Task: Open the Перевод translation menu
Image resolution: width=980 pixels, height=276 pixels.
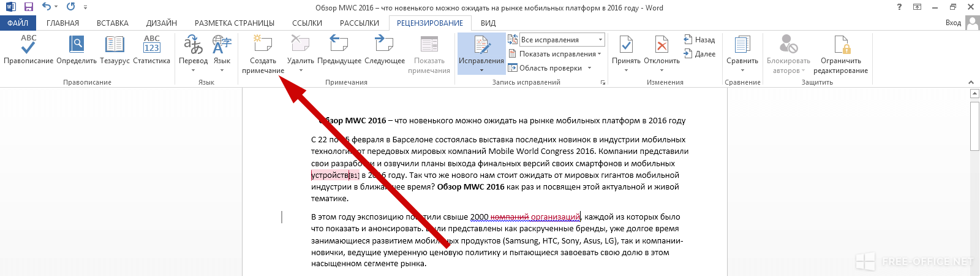Action: click(193, 53)
